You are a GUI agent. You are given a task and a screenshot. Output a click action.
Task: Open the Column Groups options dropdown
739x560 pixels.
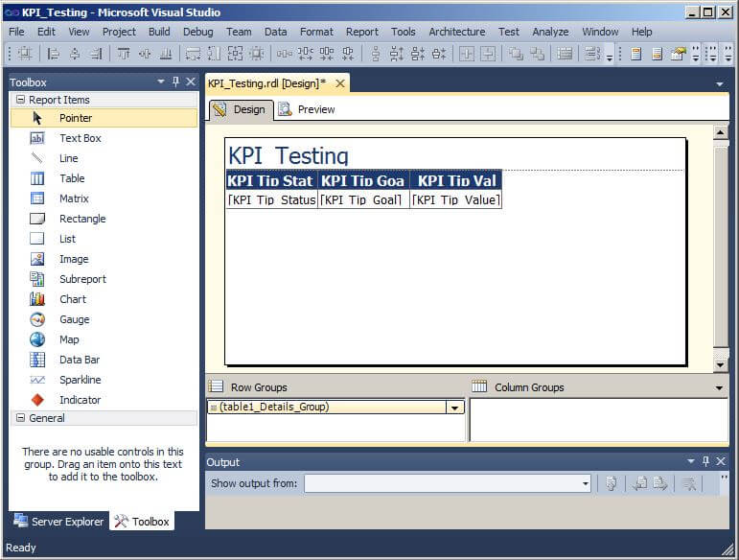(719, 388)
